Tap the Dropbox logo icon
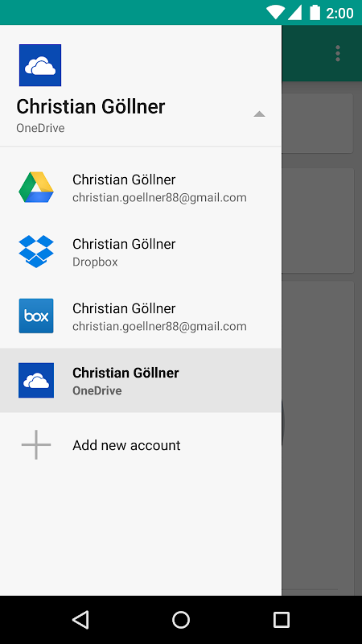This screenshot has width=362, height=644. tap(36, 251)
